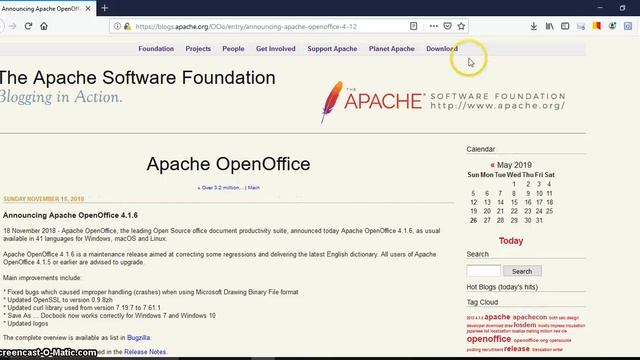640x360 pixels.
Task: Click the round dark extension icon beside flag
Action: coord(612,26)
